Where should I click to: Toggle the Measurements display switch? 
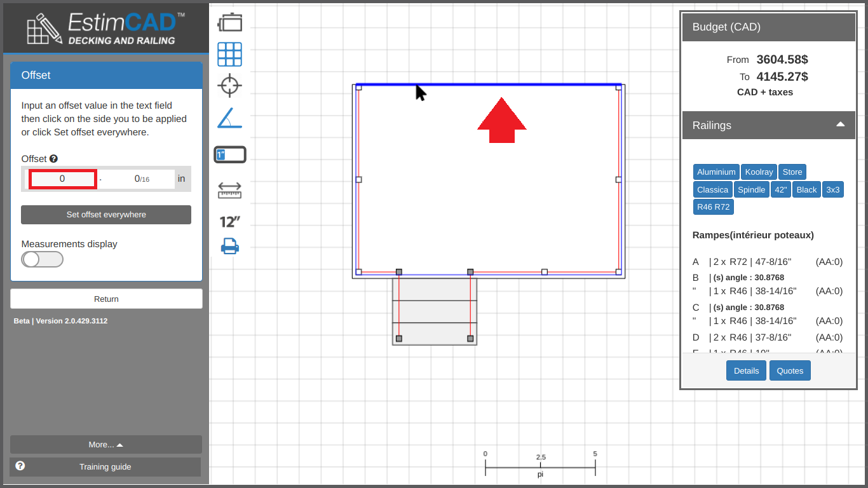[x=42, y=259]
